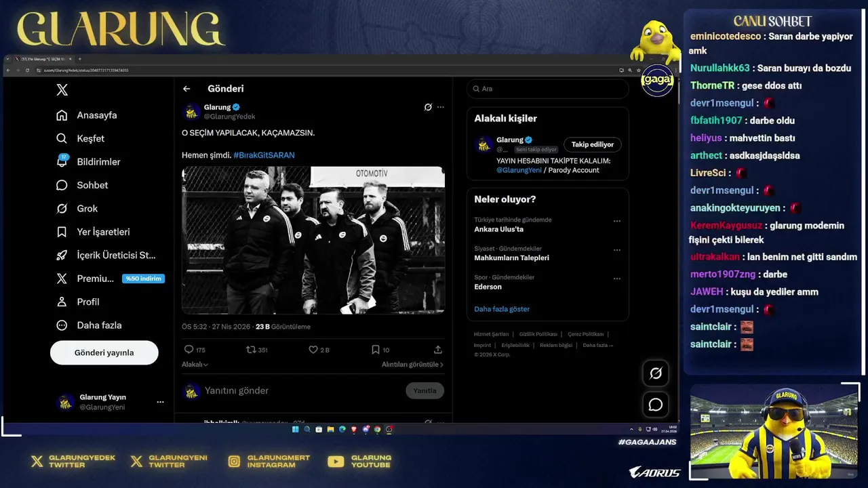868x488 pixels.
Task: Open more options for Mahkumların Talepleri trend
Action: tap(617, 249)
